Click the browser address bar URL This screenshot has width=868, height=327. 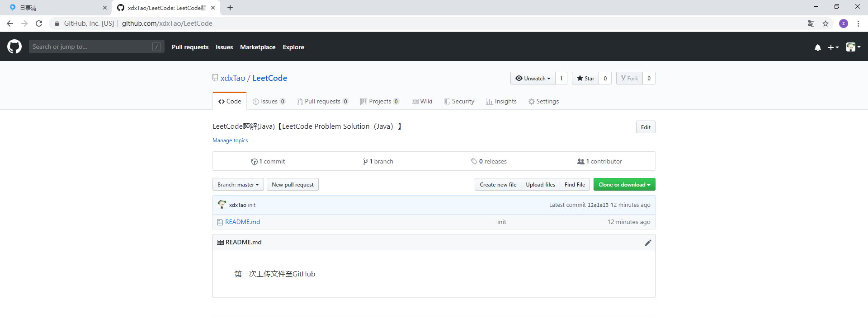click(x=167, y=23)
